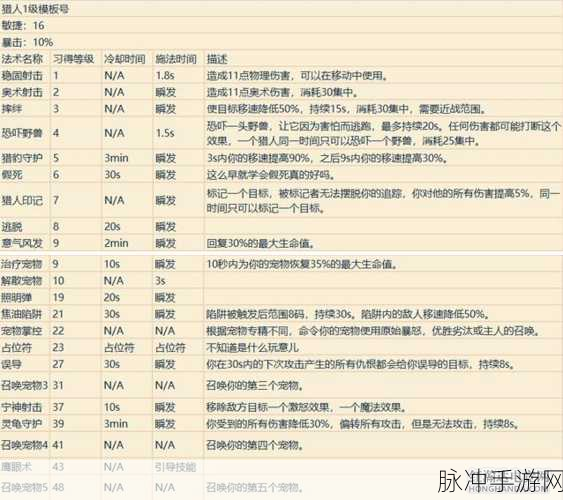Click the 法术名称 column header
Image resolution: width=563 pixels, height=500 pixels.
[x=22, y=59]
